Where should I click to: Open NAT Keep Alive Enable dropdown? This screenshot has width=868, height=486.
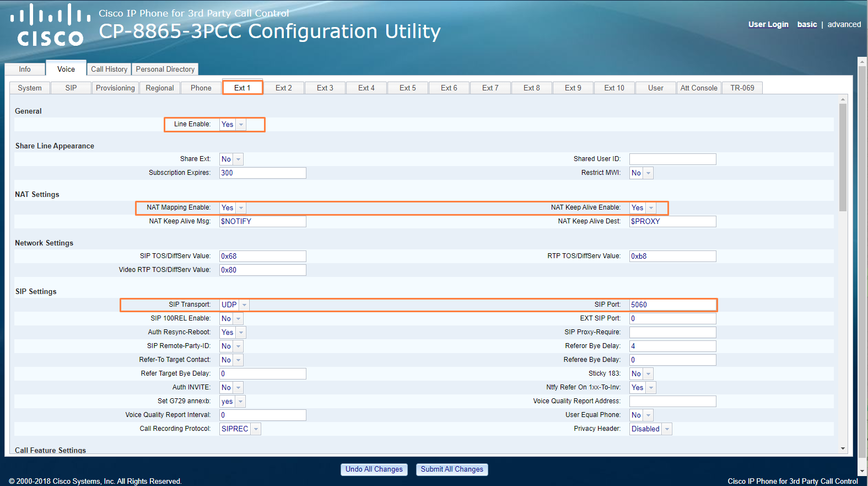click(x=643, y=208)
